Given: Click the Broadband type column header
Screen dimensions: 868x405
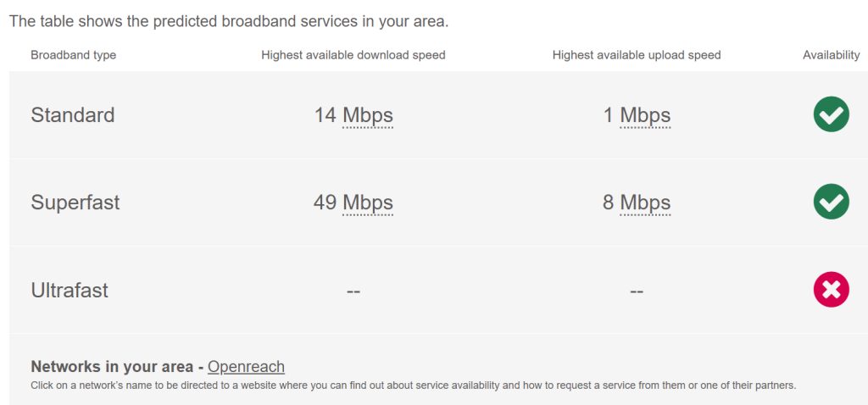Looking at the screenshot, I should (x=73, y=55).
